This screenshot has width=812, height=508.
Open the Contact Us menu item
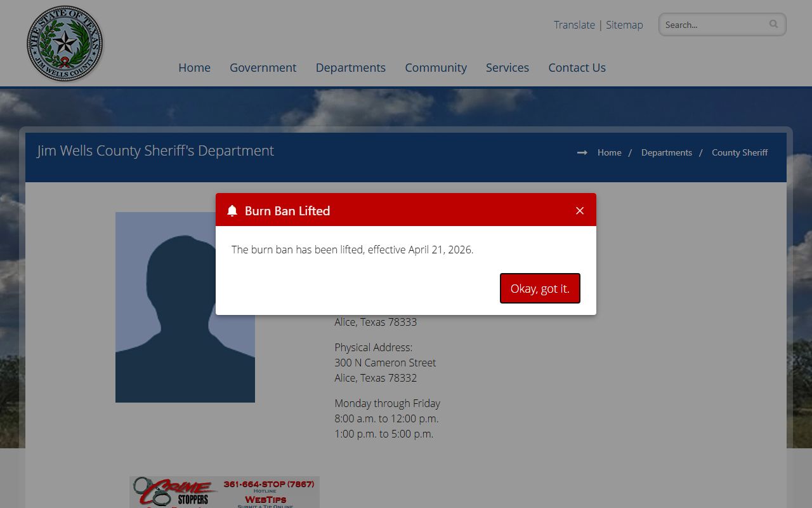[577, 67]
